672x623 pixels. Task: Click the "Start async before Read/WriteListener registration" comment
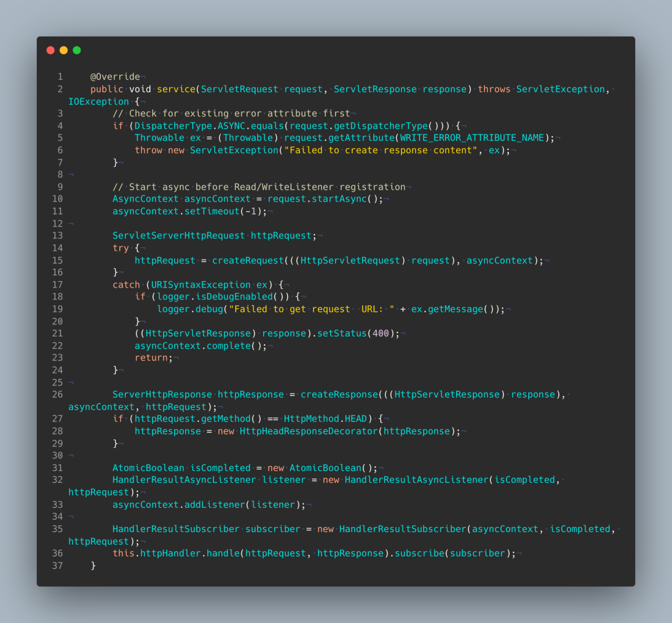(x=259, y=187)
